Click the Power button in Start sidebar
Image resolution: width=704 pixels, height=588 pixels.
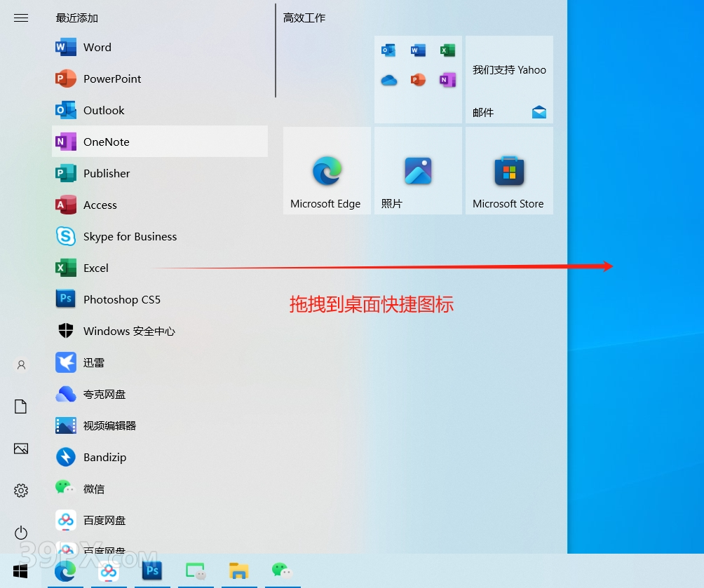(20, 533)
